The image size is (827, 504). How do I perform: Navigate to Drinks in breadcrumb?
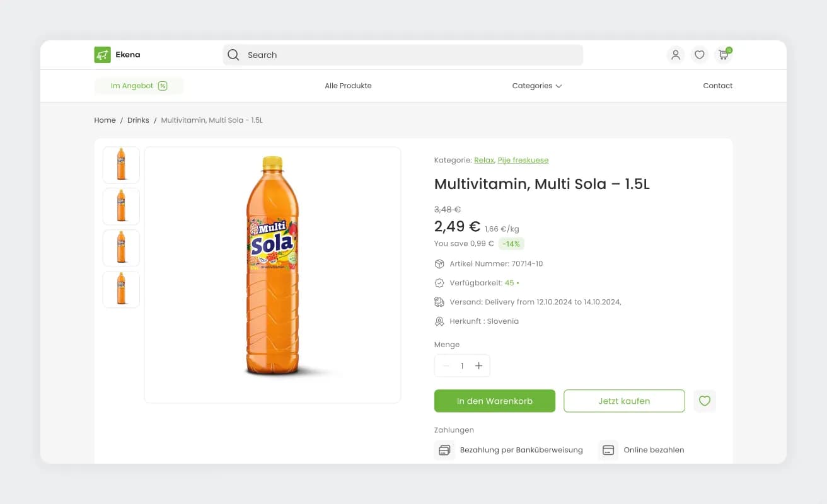(x=138, y=120)
